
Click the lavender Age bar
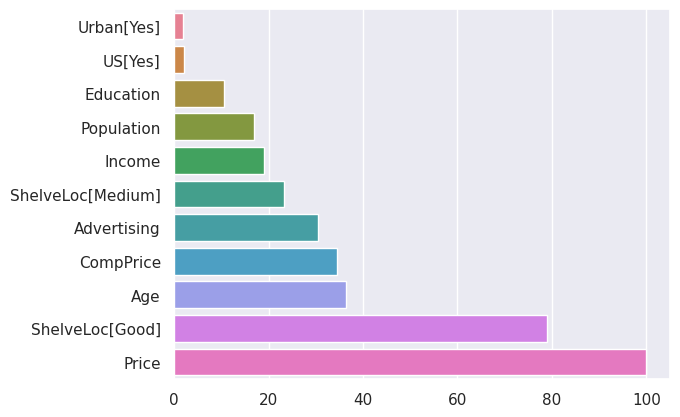coord(261,295)
